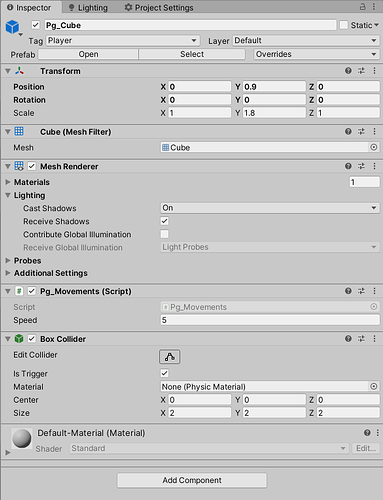
Task: Open Default-Material help icon
Action: 367,433
